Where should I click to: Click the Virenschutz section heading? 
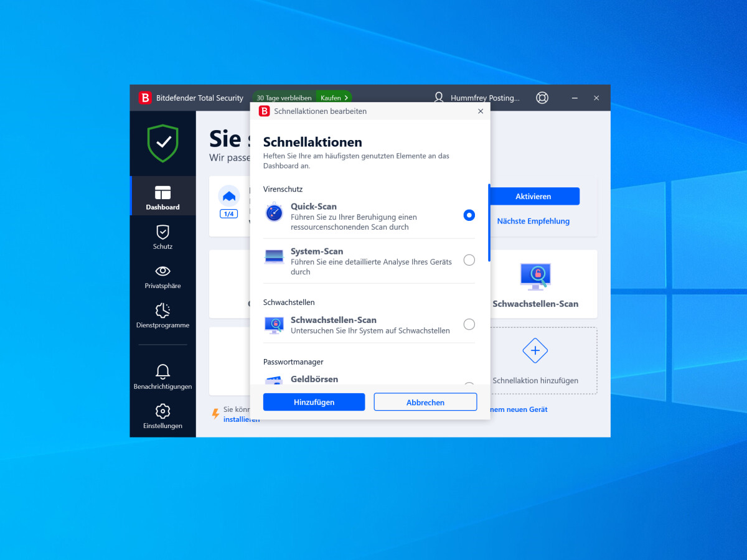pyautogui.click(x=283, y=189)
